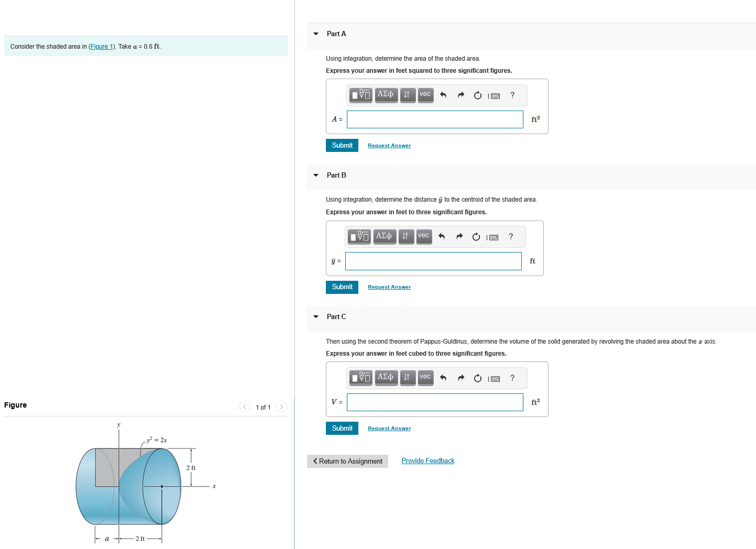Undo last equation edit in Part A
The height and width of the screenshot is (549, 756).
tap(443, 95)
